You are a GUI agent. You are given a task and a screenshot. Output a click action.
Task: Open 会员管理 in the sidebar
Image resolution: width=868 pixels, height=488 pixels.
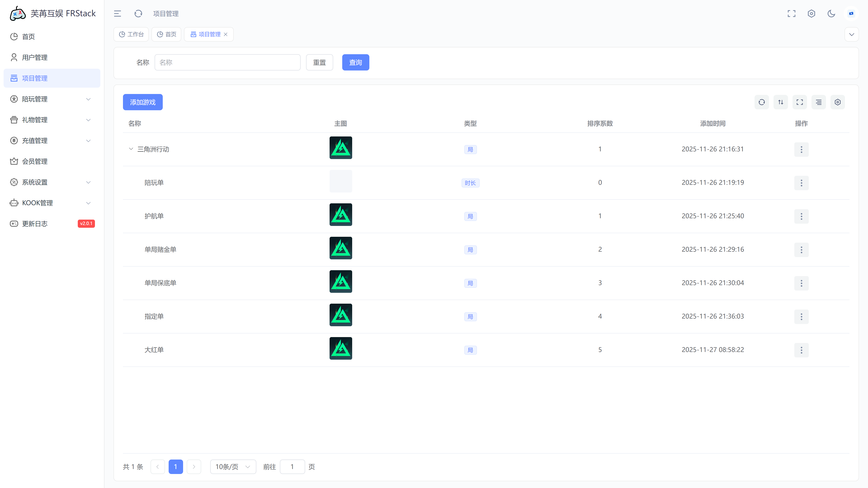tap(35, 161)
